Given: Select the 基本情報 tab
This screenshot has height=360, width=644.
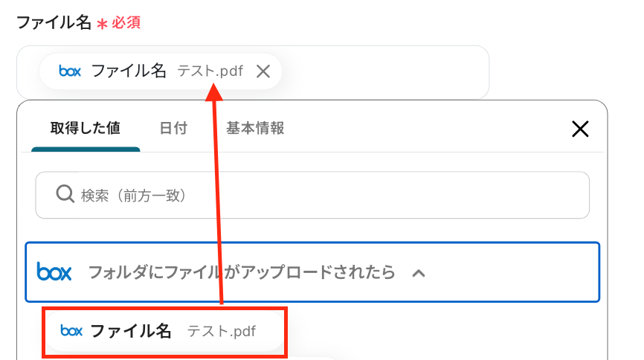Looking at the screenshot, I should click(255, 128).
